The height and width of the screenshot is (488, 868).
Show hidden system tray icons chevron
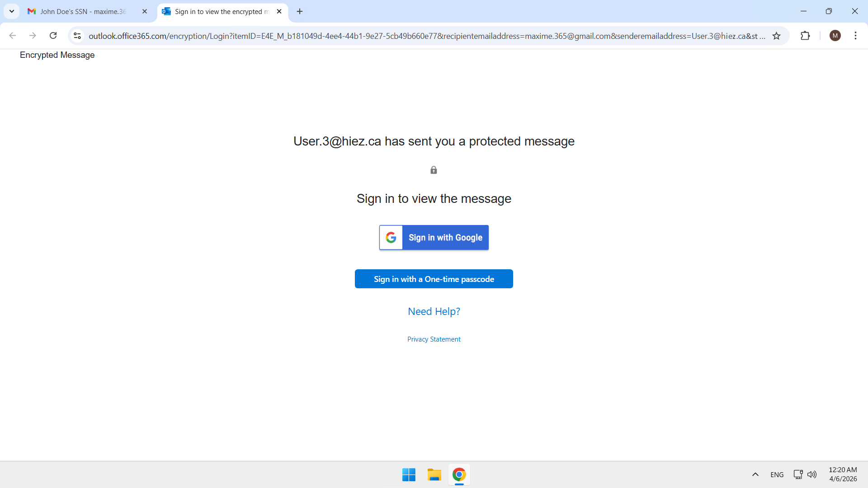pos(755,474)
